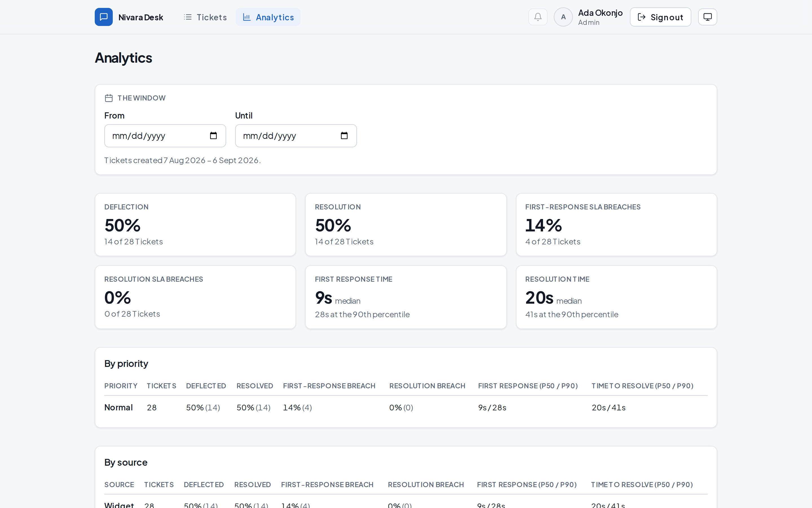Image resolution: width=812 pixels, height=508 pixels.
Task: Focus the Until date input field
Action: tap(296, 136)
